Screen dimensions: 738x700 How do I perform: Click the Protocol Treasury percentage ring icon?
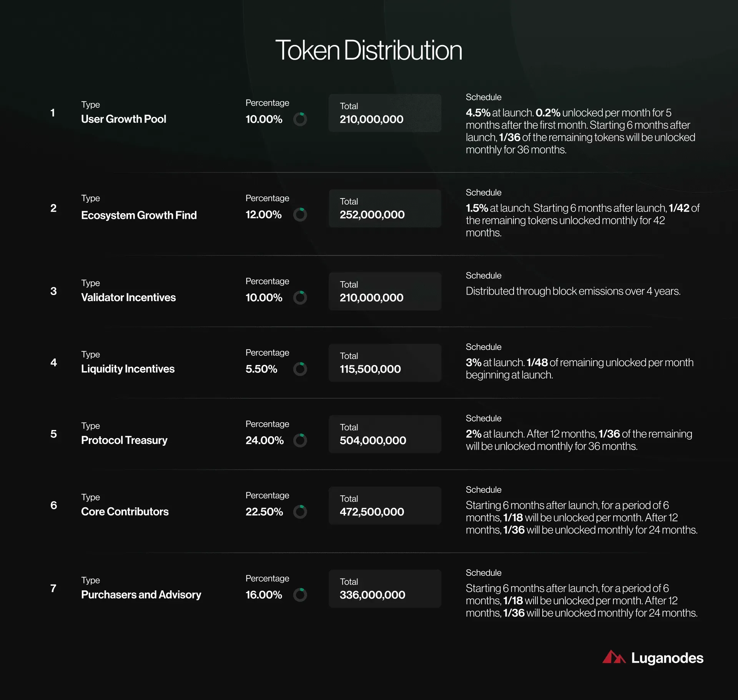pyautogui.click(x=300, y=440)
